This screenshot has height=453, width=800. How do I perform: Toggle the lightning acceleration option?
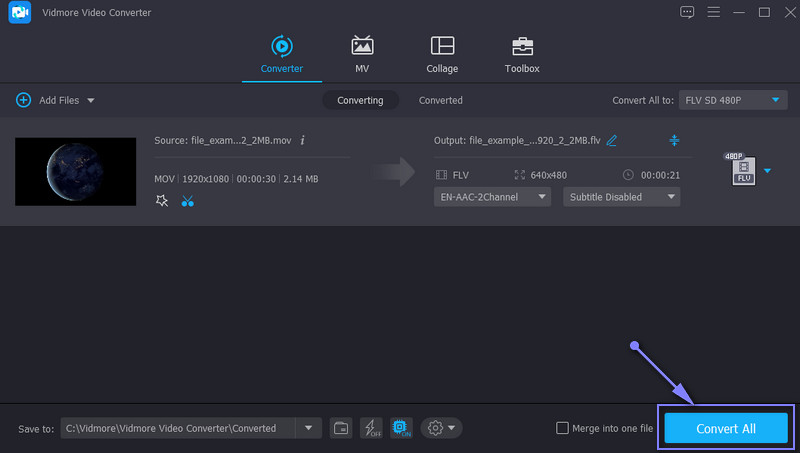point(371,428)
